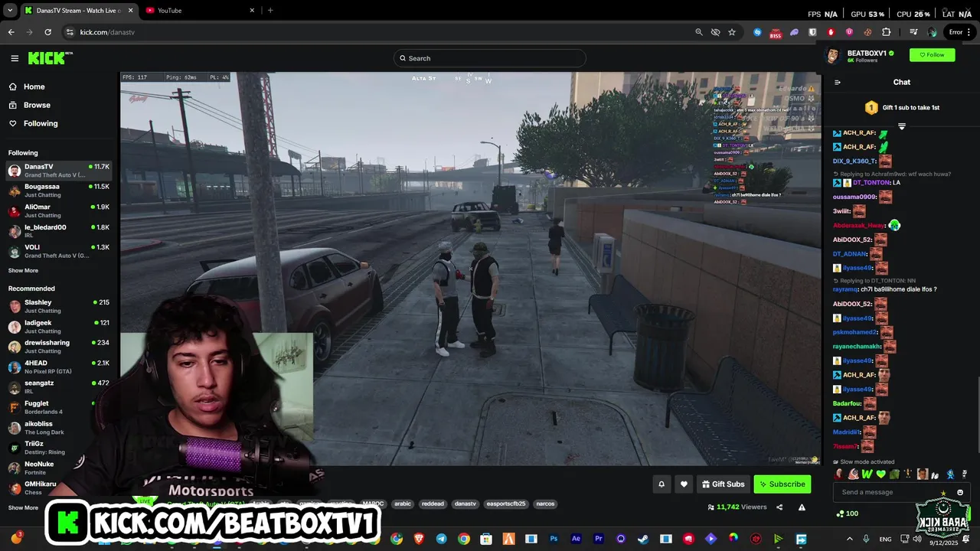This screenshot has width=980, height=551.
Task: Click the report warning triangle icon
Action: 802,507
